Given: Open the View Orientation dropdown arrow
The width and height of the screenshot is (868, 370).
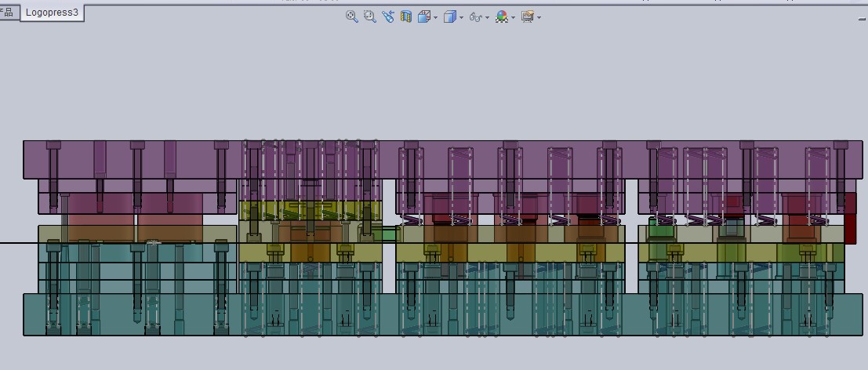Looking at the screenshot, I should 436,18.
